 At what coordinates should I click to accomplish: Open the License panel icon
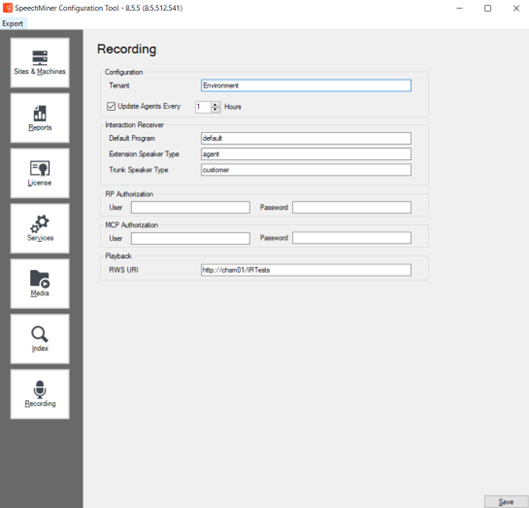[x=40, y=168]
